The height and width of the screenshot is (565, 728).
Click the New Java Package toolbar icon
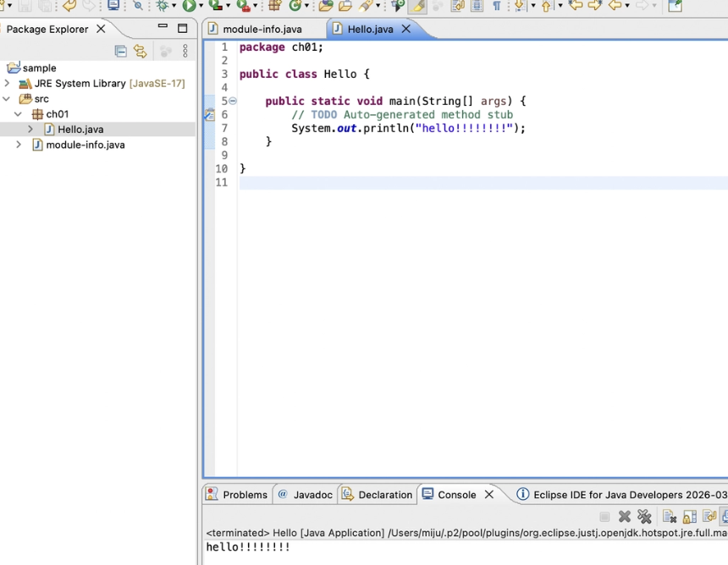click(275, 6)
